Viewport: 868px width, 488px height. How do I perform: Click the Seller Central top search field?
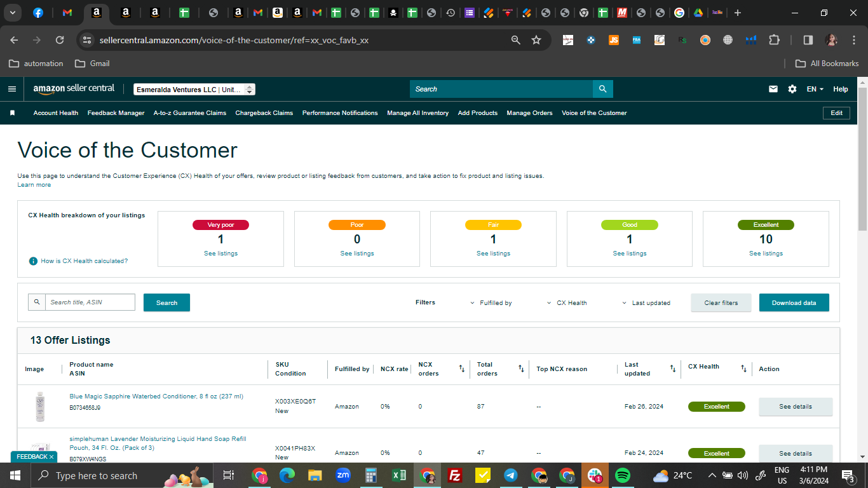click(x=501, y=89)
